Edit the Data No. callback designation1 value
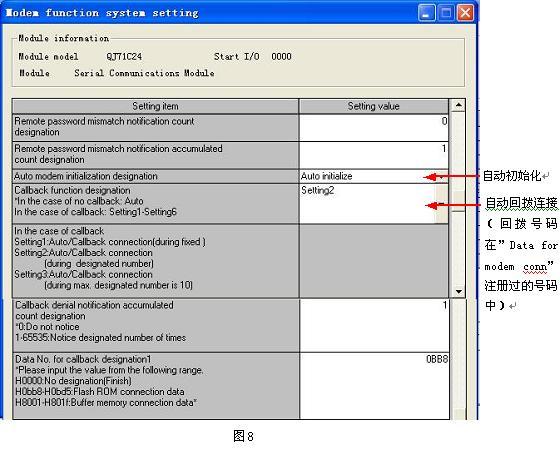This screenshot has height=450, width=560. click(374, 386)
